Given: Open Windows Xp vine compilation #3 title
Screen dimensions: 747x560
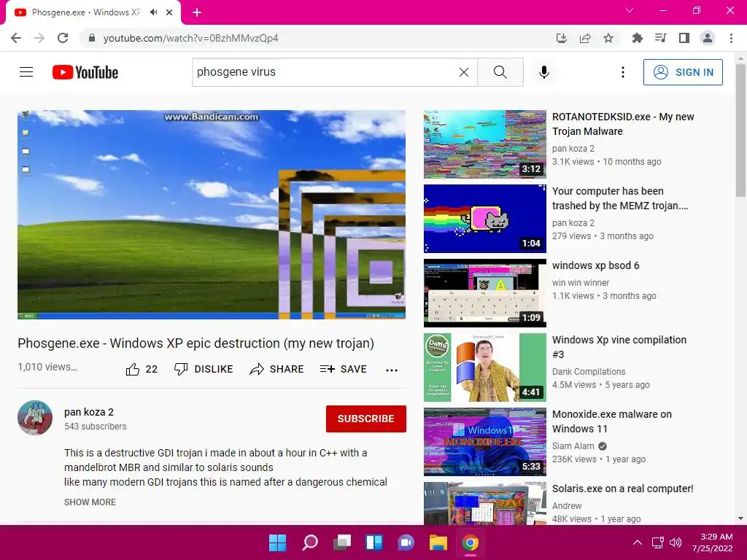Looking at the screenshot, I should click(619, 347).
